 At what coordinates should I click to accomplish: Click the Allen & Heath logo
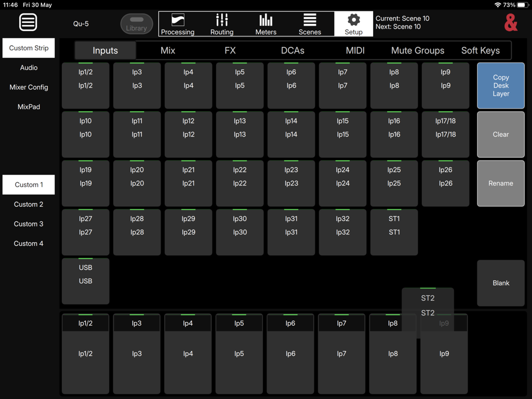click(511, 22)
